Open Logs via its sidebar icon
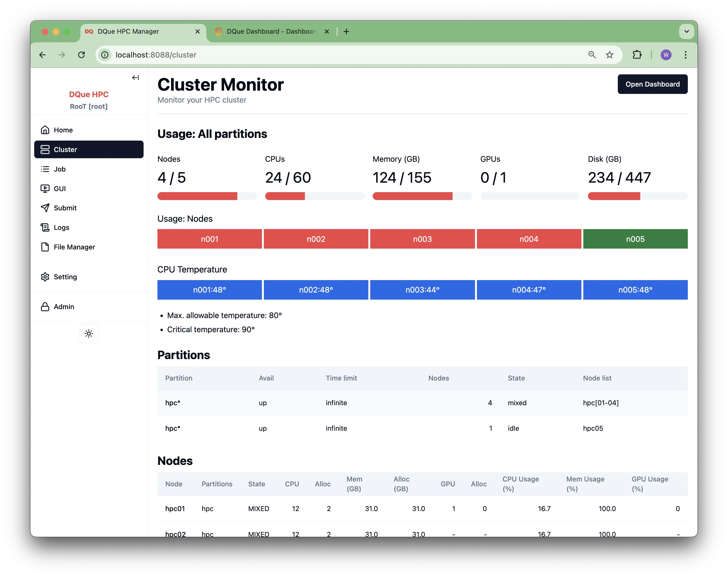Image resolution: width=728 pixels, height=577 pixels. point(45,227)
